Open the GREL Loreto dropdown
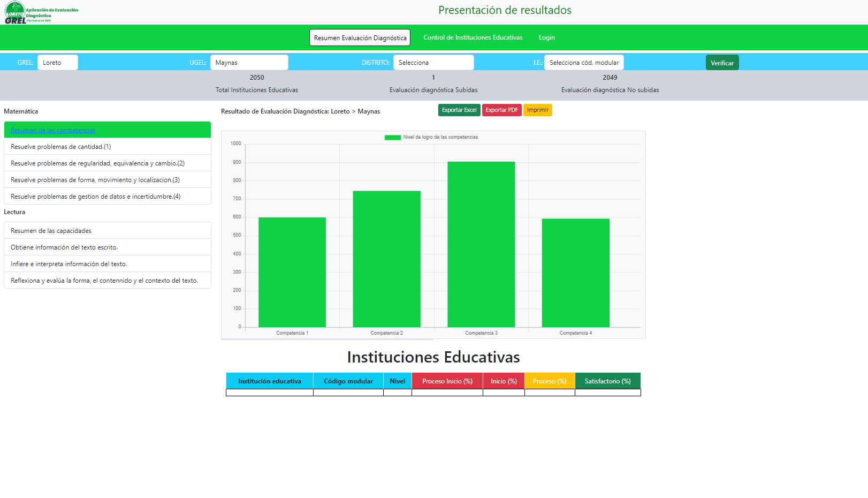The image size is (868, 498). pyautogui.click(x=57, y=63)
